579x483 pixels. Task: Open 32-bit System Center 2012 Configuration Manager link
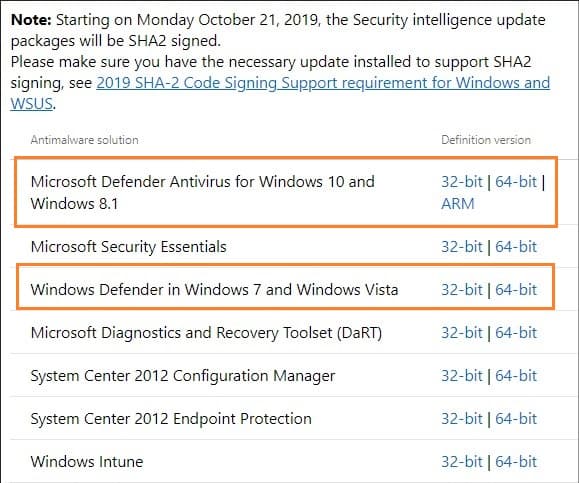pos(462,376)
